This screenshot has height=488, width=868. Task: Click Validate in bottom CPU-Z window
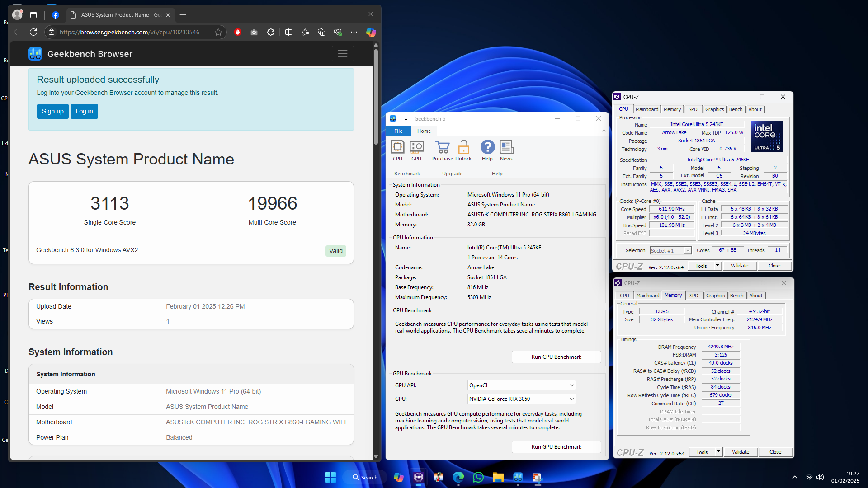click(741, 452)
